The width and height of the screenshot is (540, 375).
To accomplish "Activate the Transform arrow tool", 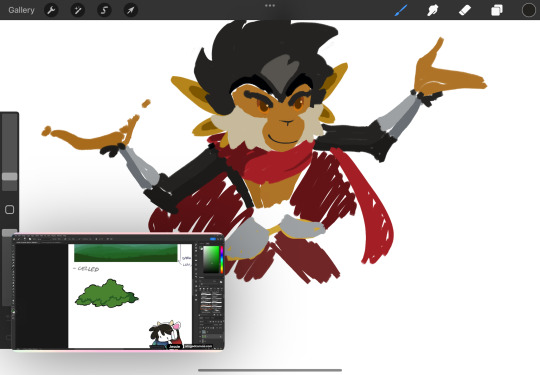I will tap(131, 10).
